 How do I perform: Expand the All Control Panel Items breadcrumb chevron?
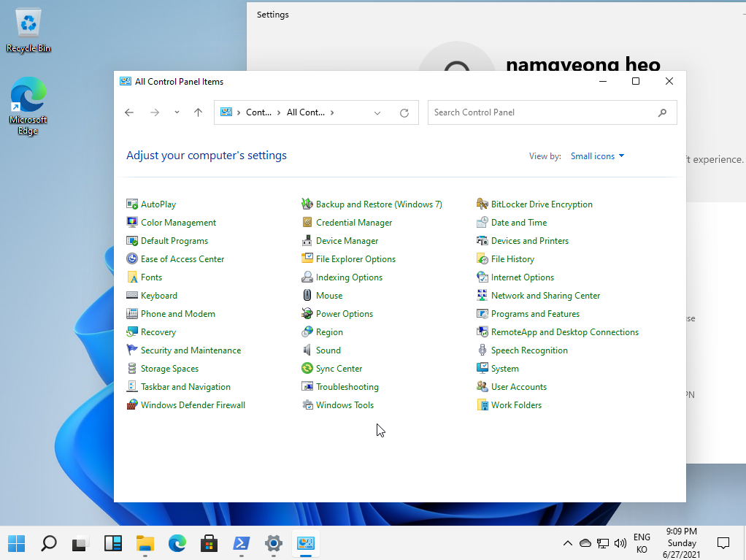click(332, 112)
